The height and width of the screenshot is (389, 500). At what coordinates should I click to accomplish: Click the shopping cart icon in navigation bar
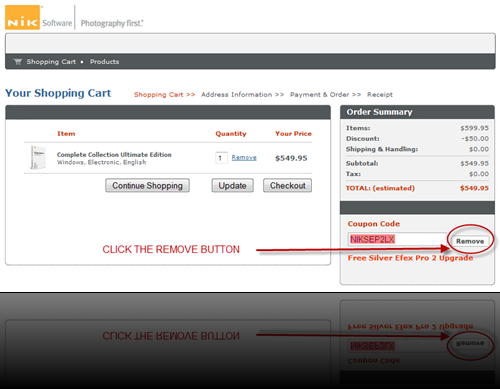(x=18, y=62)
